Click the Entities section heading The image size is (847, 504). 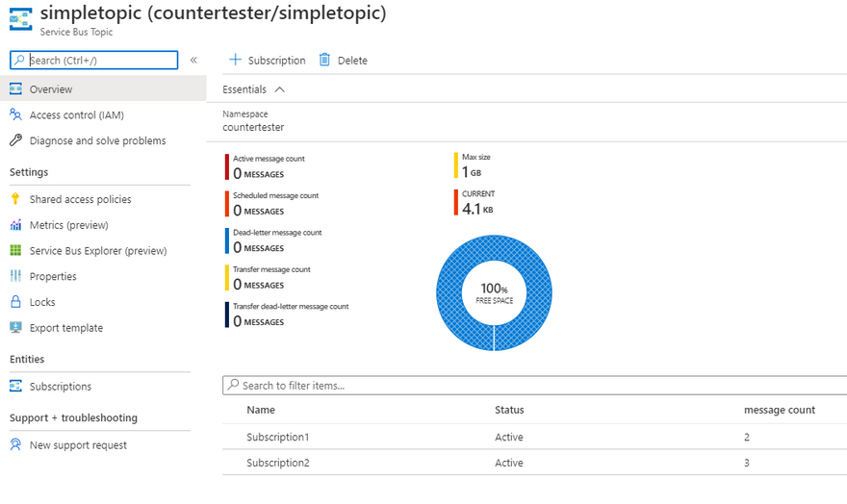[x=27, y=360]
